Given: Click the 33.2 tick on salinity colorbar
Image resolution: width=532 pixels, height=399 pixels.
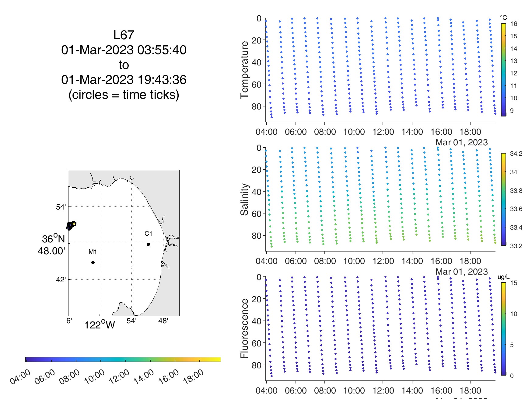Looking at the screenshot, I should tap(516, 246).
